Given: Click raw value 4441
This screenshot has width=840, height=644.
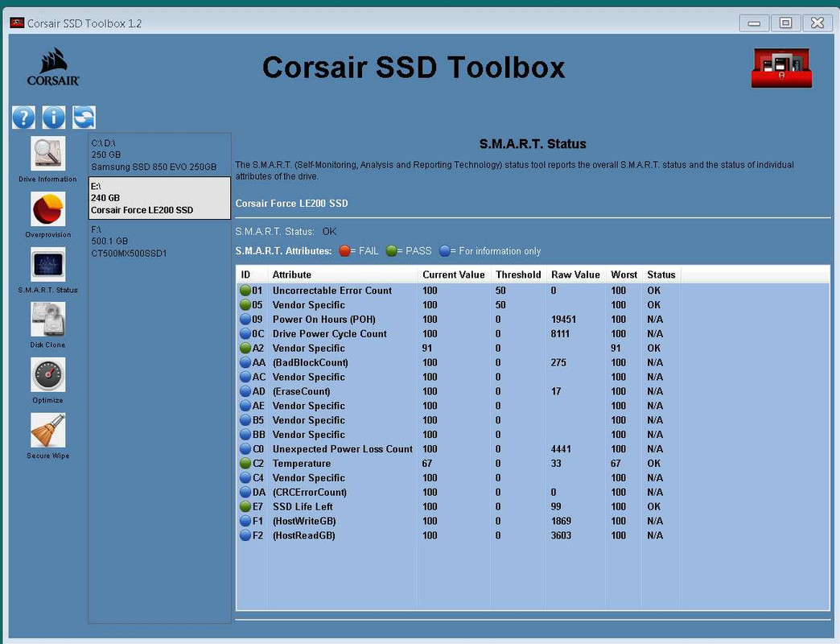Looking at the screenshot, I should coord(561,449).
